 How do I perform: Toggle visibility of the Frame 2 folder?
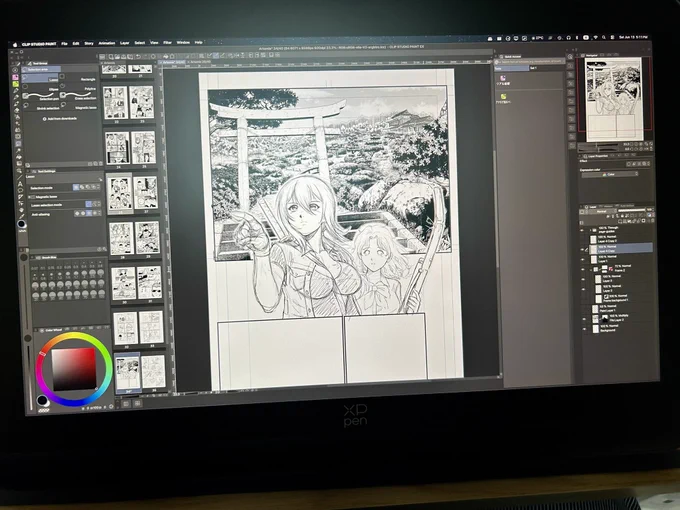(583, 269)
